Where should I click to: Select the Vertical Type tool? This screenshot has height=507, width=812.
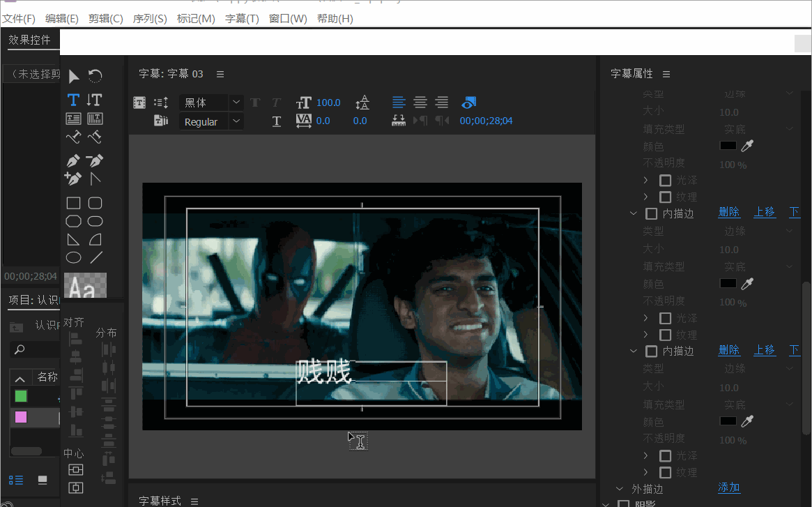pos(94,100)
